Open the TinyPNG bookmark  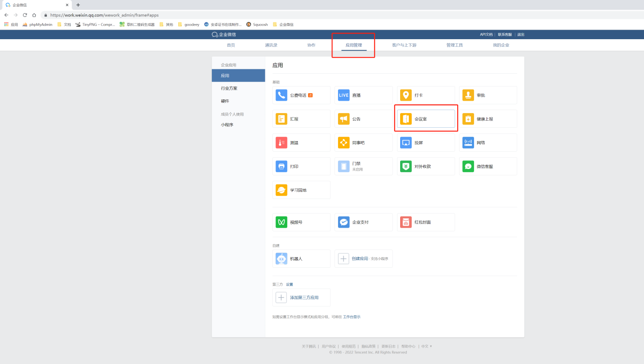pyautogui.click(x=95, y=24)
